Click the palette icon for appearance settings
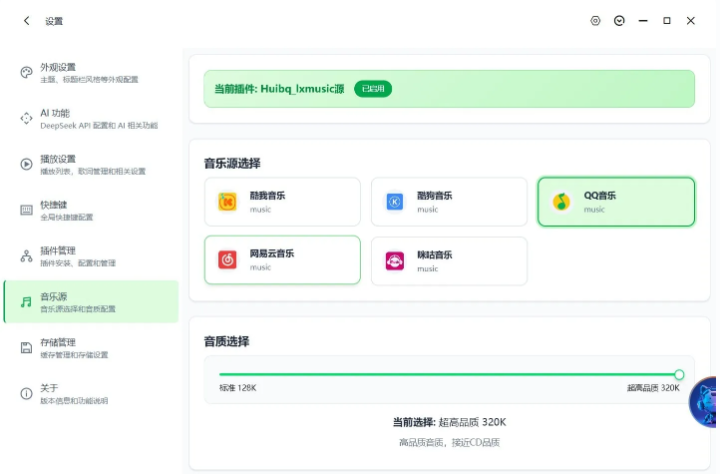The image size is (720, 474). pyautogui.click(x=26, y=73)
